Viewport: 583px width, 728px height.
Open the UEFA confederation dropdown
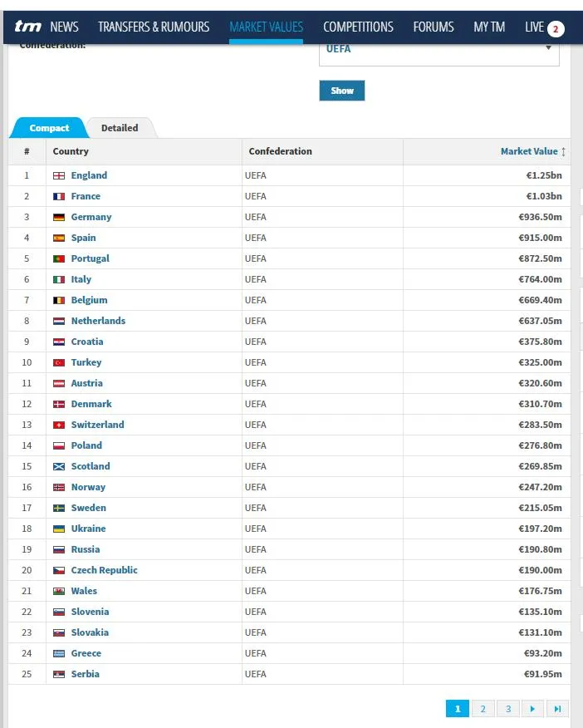tap(438, 49)
